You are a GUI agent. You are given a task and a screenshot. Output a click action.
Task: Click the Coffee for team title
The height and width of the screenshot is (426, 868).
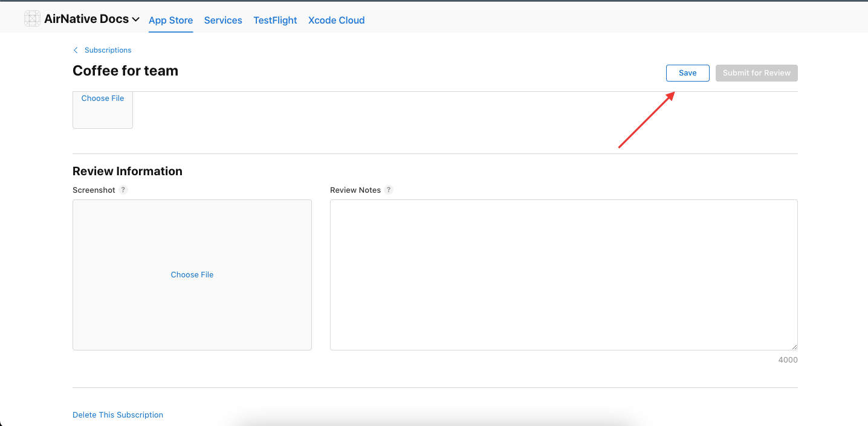coord(125,71)
